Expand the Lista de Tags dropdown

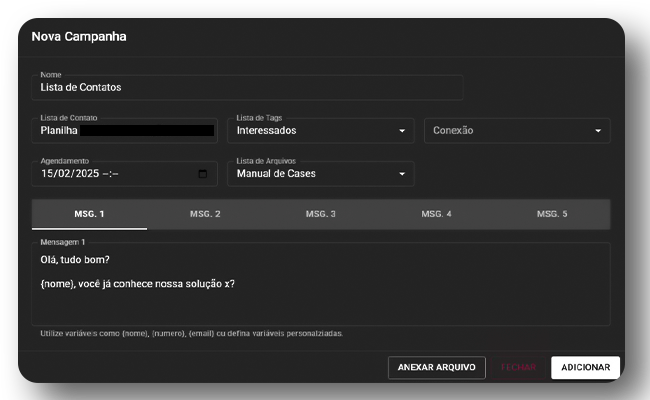401,131
